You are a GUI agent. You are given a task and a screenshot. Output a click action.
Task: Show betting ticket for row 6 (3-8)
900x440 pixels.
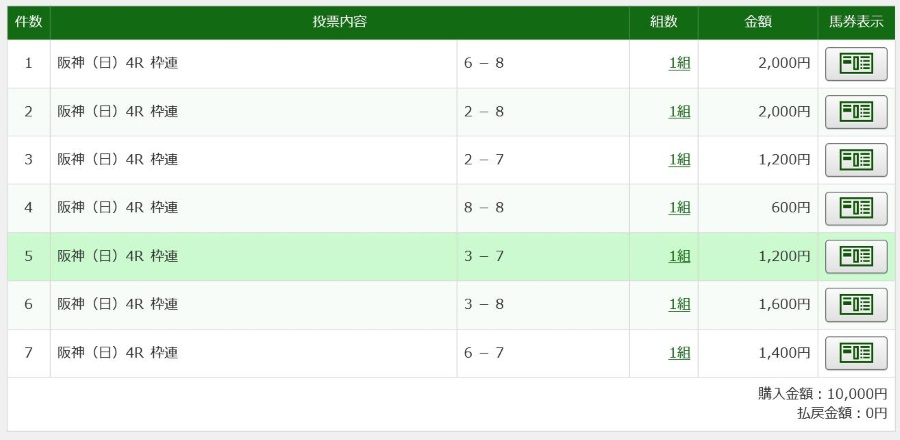click(856, 305)
